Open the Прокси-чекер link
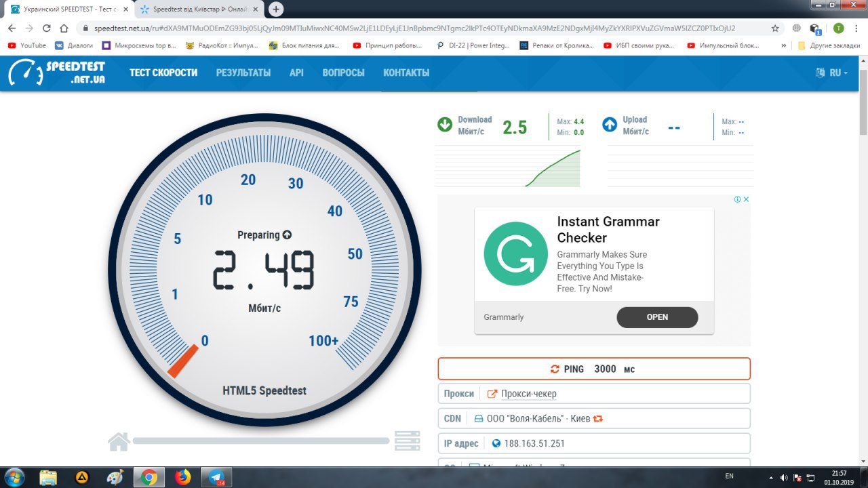The image size is (868, 488). click(529, 394)
